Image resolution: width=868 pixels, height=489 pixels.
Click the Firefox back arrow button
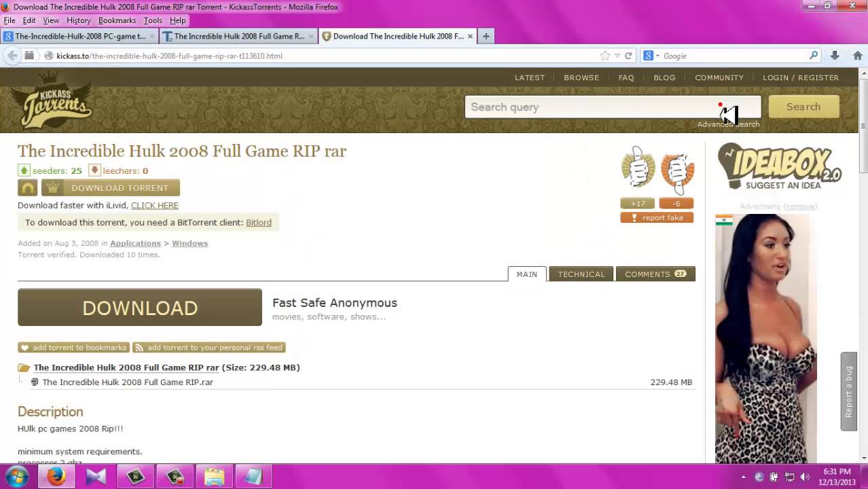pyautogui.click(x=12, y=56)
